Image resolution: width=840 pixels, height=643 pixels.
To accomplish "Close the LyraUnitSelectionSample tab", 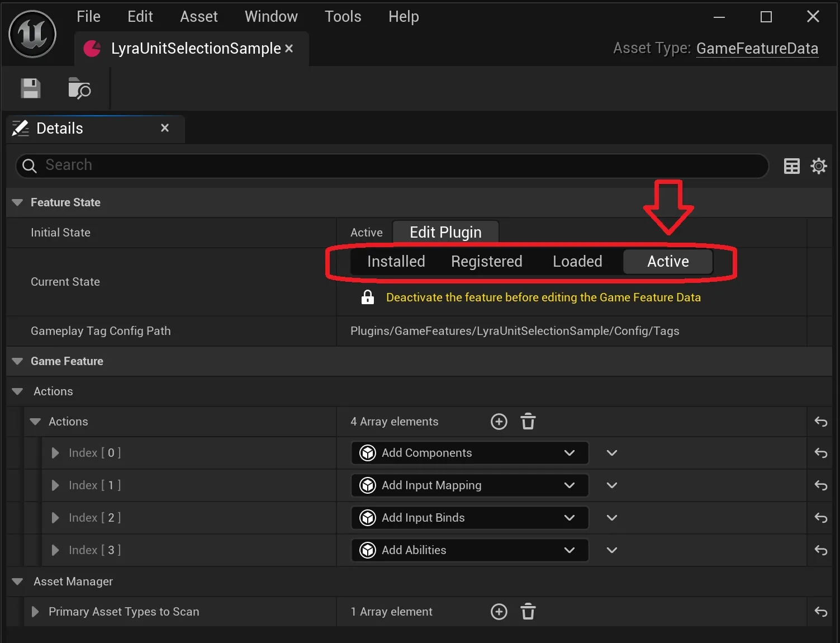I will [289, 49].
